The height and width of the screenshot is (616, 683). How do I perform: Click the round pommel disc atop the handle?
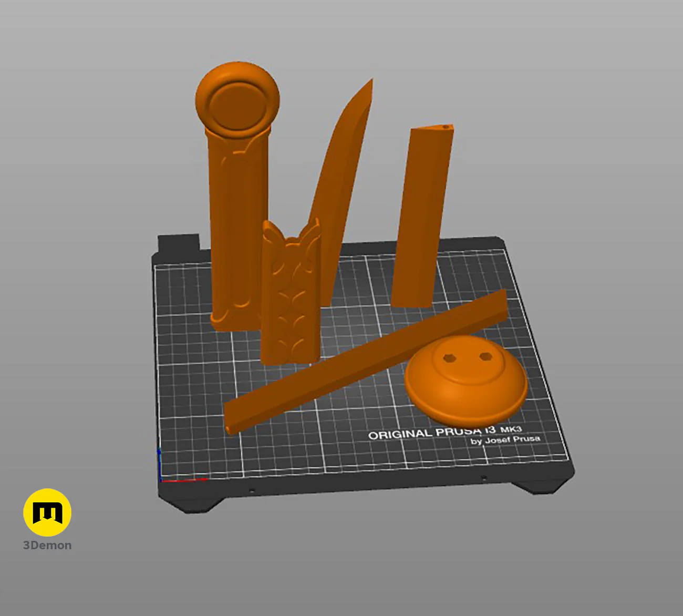coord(237,101)
